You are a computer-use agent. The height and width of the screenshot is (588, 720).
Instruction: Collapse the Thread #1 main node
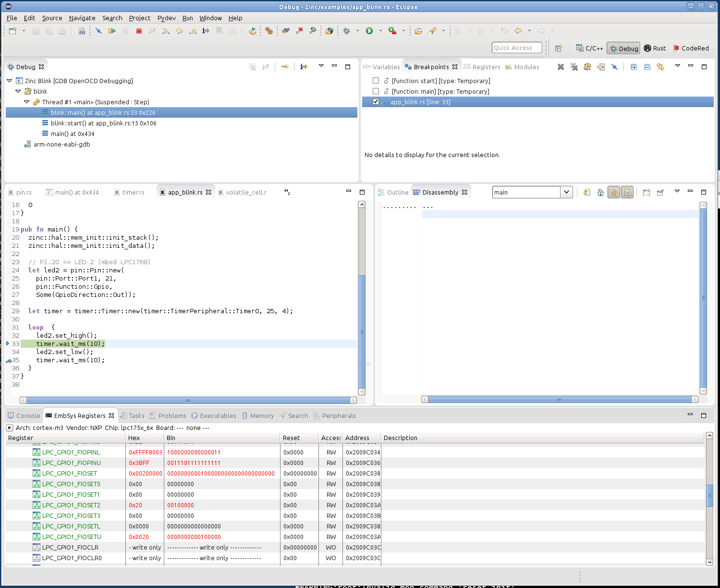27,102
